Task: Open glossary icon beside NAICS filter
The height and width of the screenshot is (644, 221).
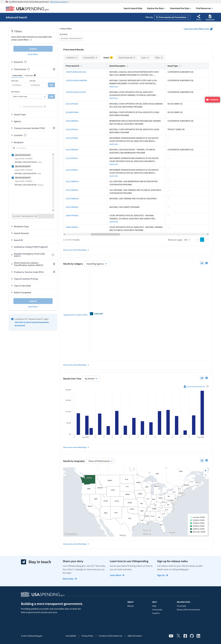Action: (x=54, y=264)
